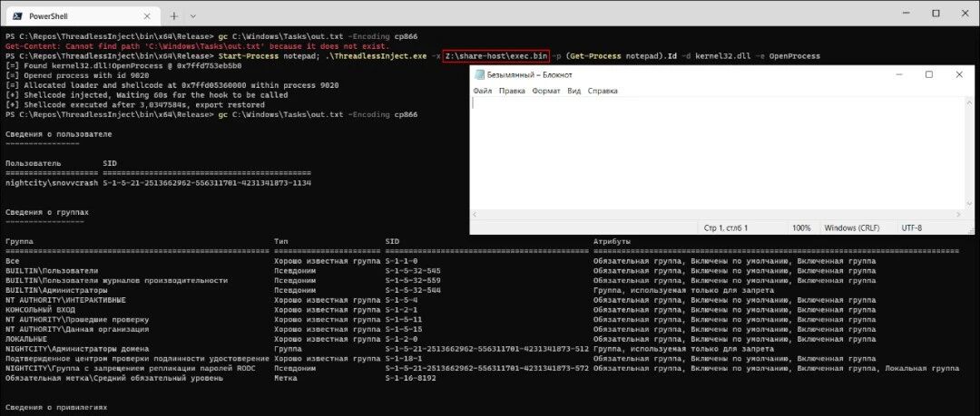Open a new terminal tab with plus button
This screenshot has width=980, height=416.
pyautogui.click(x=173, y=15)
